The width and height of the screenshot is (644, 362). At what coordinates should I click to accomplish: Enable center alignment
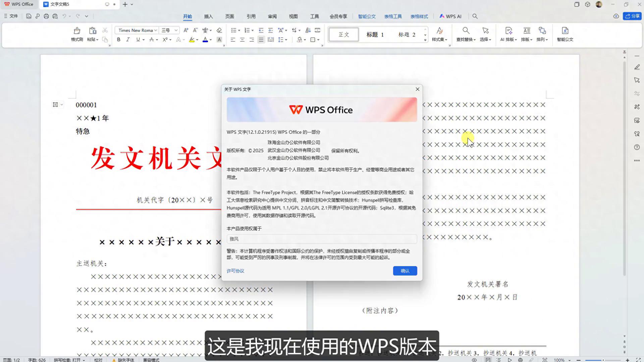(242, 40)
